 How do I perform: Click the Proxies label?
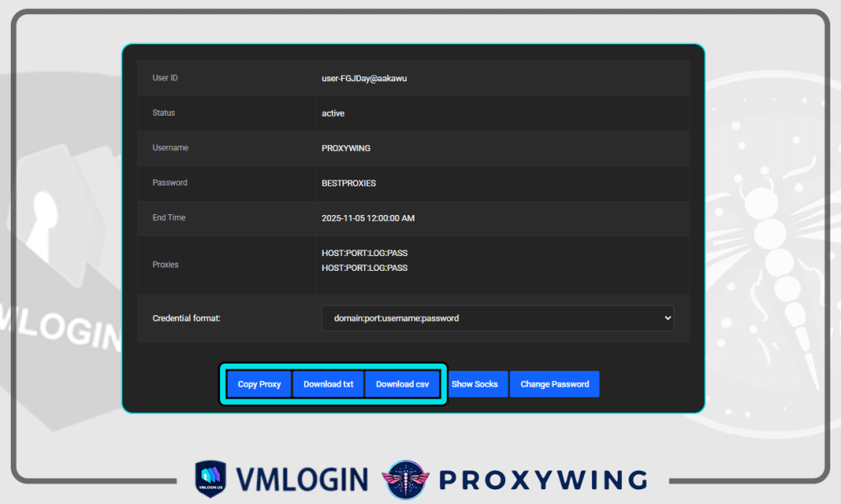[165, 264]
